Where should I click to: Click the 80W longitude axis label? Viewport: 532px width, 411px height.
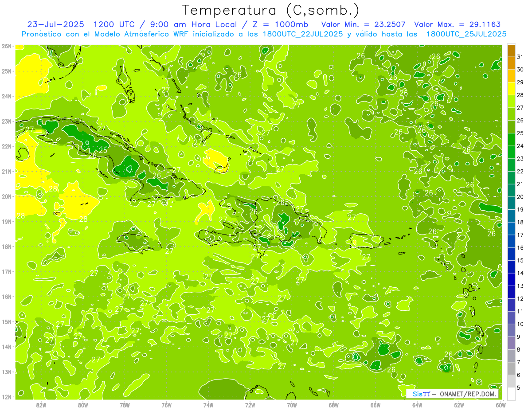click(x=83, y=405)
